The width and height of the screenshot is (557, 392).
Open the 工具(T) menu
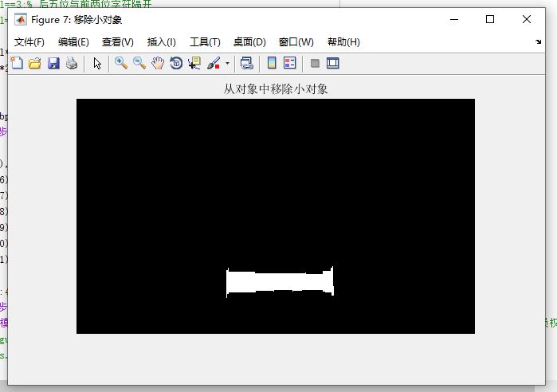click(x=205, y=42)
